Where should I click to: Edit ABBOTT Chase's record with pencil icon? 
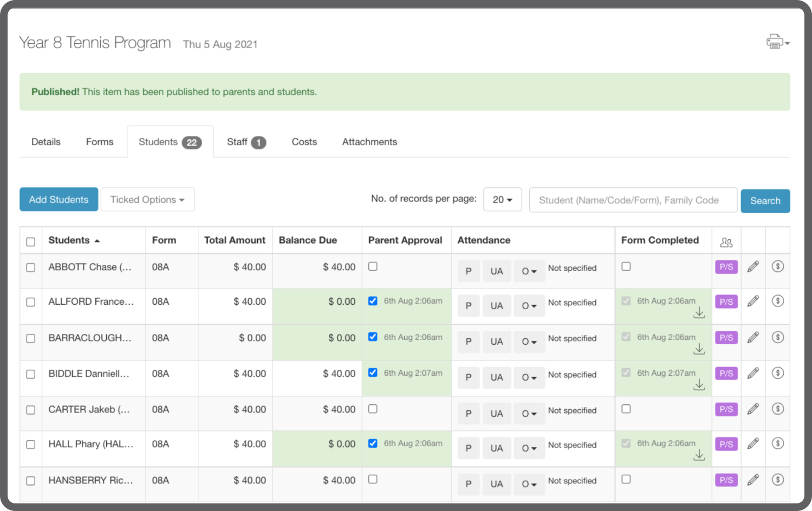[753, 266]
